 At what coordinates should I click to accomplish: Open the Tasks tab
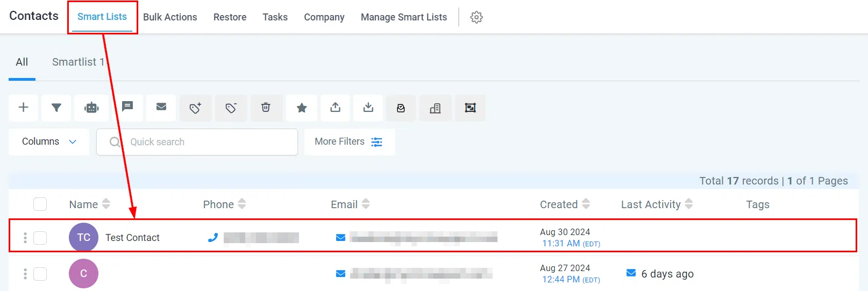coord(275,17)
